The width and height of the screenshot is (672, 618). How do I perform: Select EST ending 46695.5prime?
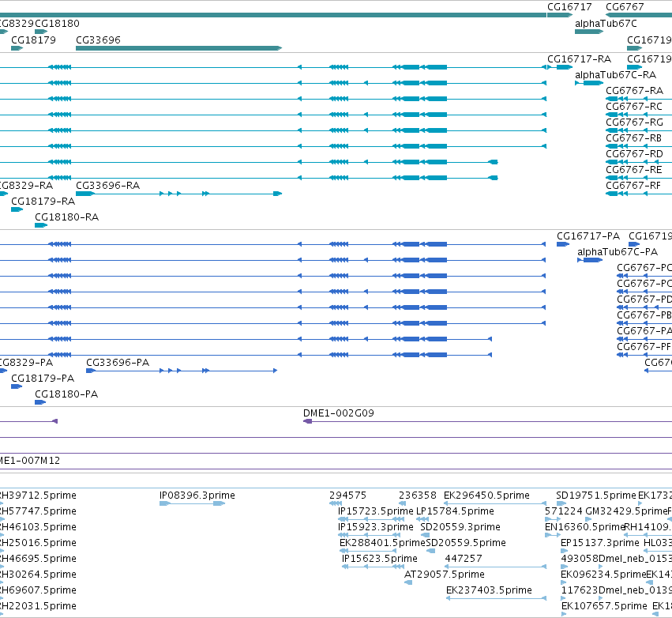38,559
